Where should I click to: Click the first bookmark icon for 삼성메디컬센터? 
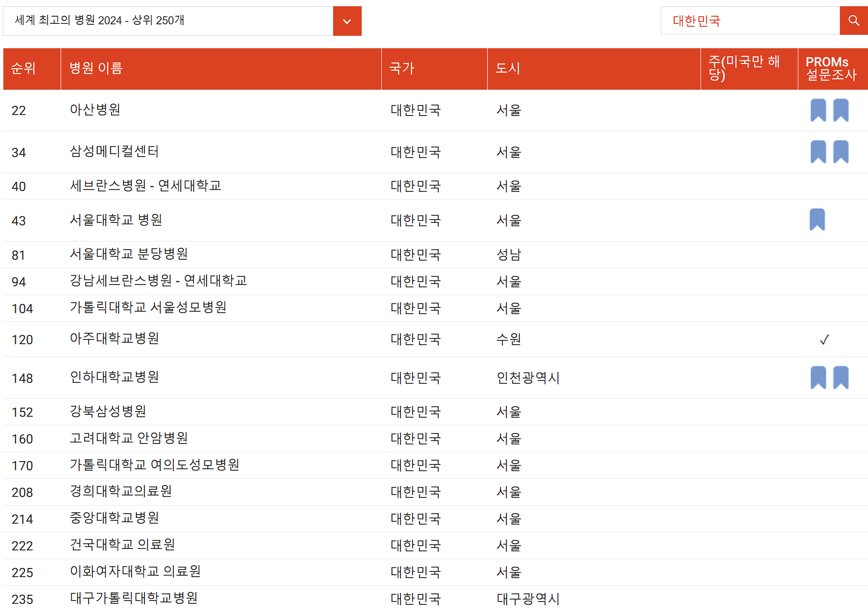tap(819, 152)
